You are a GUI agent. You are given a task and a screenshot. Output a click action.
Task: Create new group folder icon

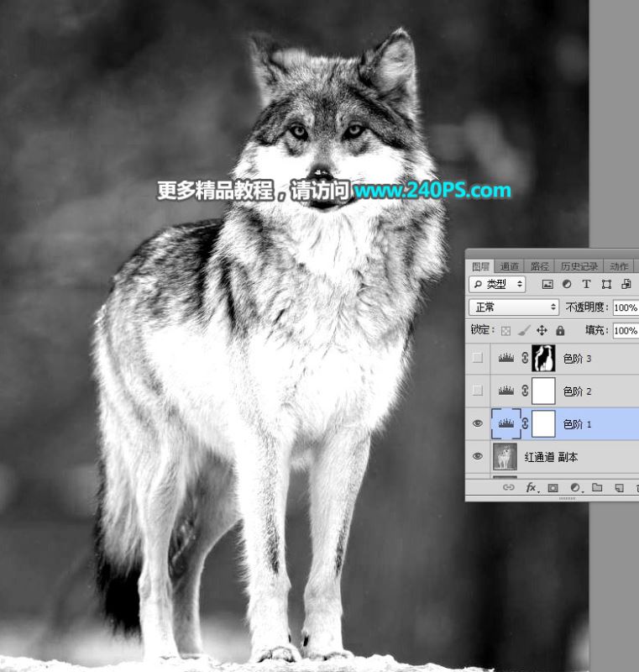pyautogui.click(x=597, y=487)
